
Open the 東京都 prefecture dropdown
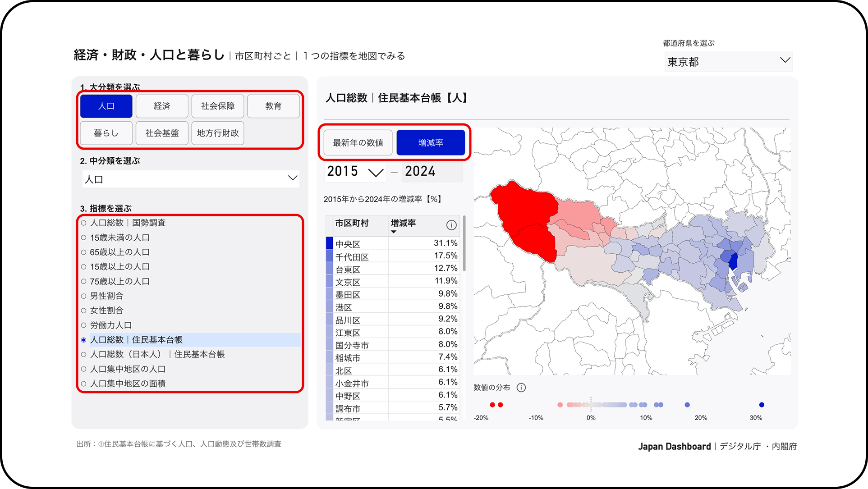[729, 62]
